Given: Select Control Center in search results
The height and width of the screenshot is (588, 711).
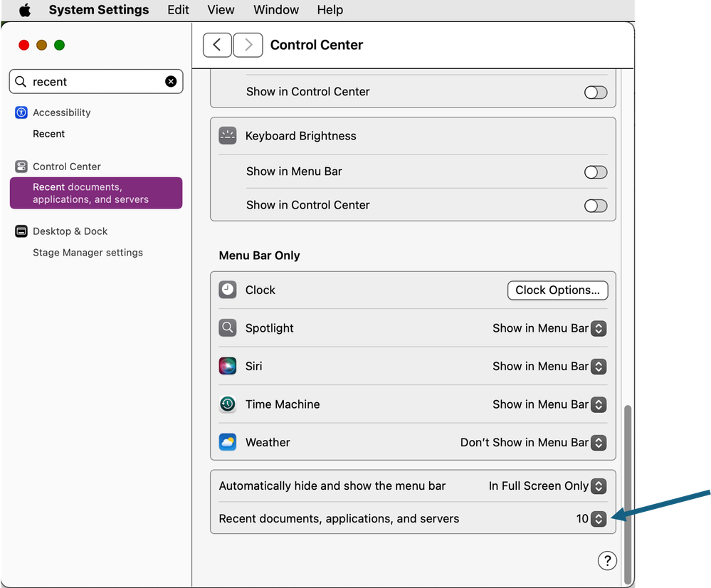Looking at the screenshot, I should 67,167.
